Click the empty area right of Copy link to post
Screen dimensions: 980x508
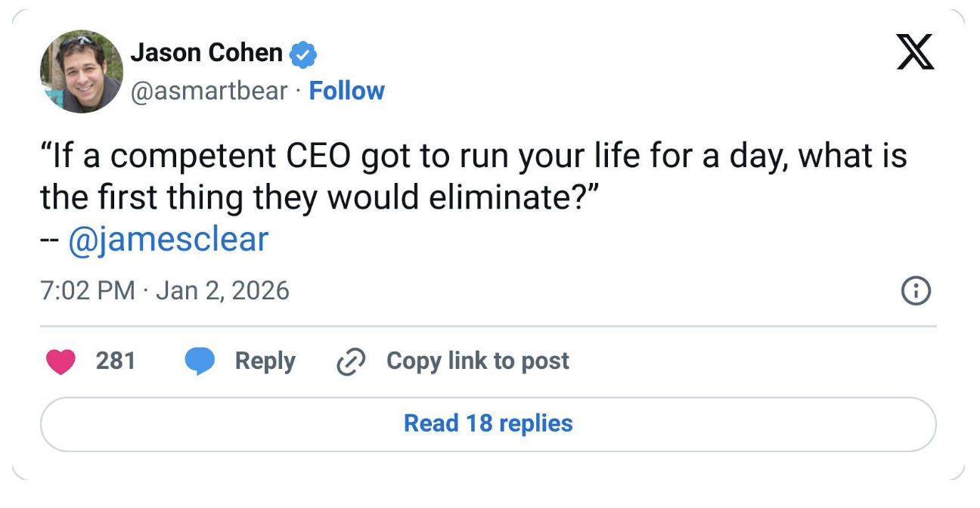point(749,361)
